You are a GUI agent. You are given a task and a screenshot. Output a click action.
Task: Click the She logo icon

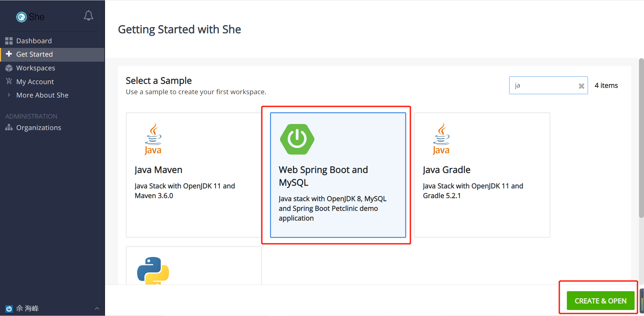point(21,17)
